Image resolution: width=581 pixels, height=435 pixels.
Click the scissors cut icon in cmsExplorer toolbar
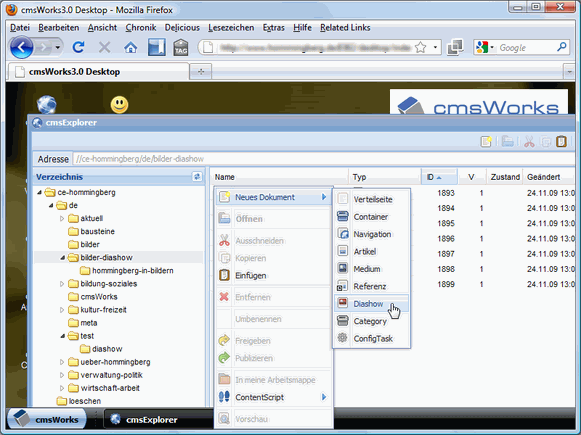point(529,142)
